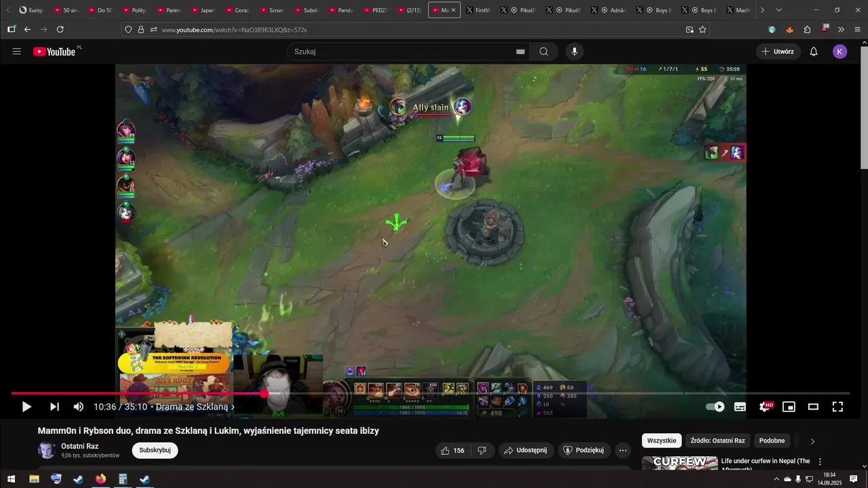868x488 pixels.
Task: Open the browser extensions puzzle icon
Action: coord(807,30)
